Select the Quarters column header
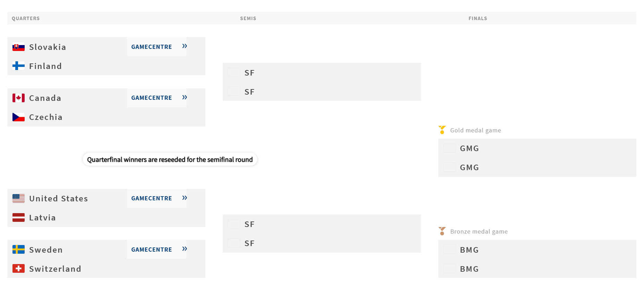Image resolution: width=644 pixels, height=288 pixels. [26, 18]
